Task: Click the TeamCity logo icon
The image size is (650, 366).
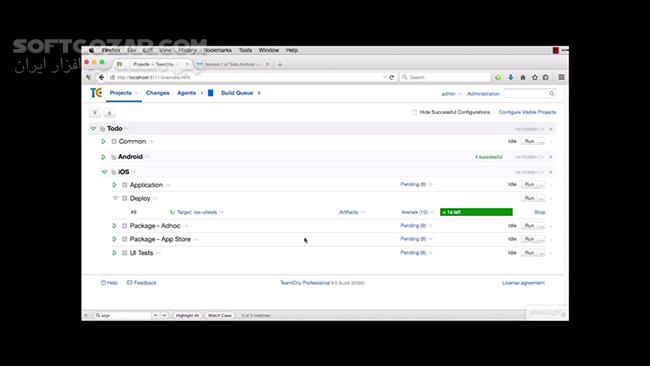Action: click(96, 93)
